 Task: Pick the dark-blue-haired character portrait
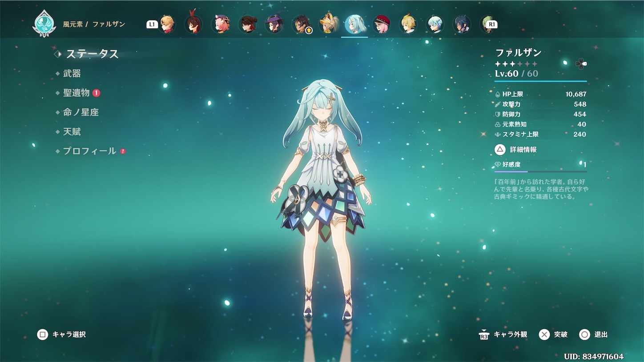[x=462, y=24]
